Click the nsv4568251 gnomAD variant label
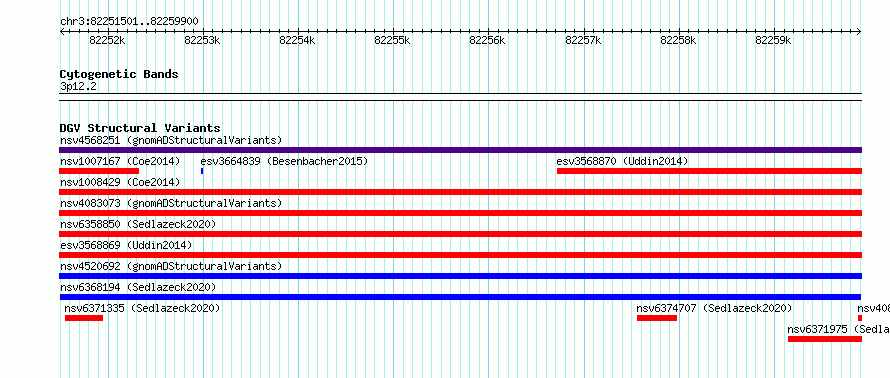 (171, 140)
